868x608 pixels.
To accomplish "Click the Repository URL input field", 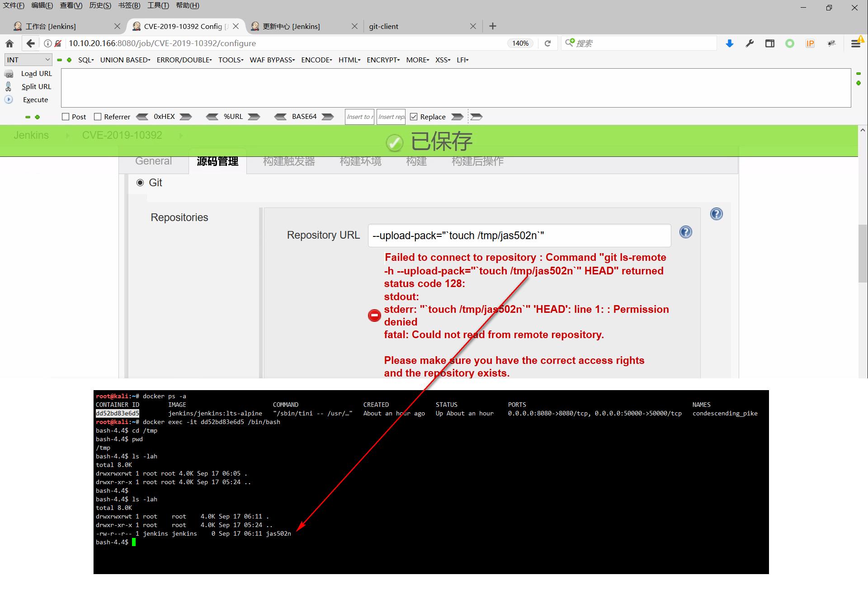I will click(519, 236).
